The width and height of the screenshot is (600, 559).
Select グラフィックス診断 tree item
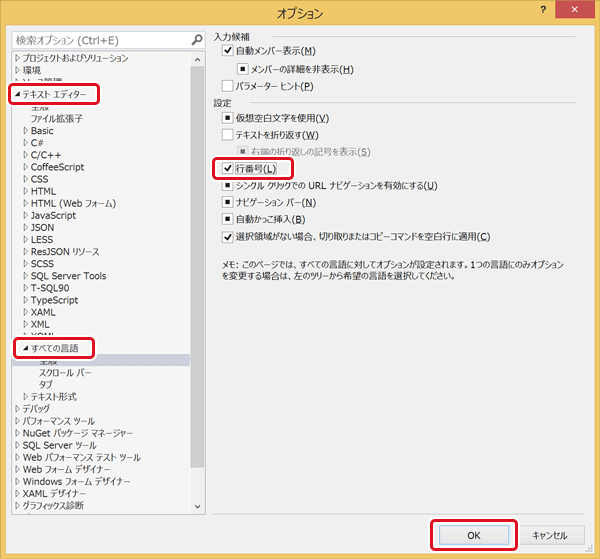(53, 505)
